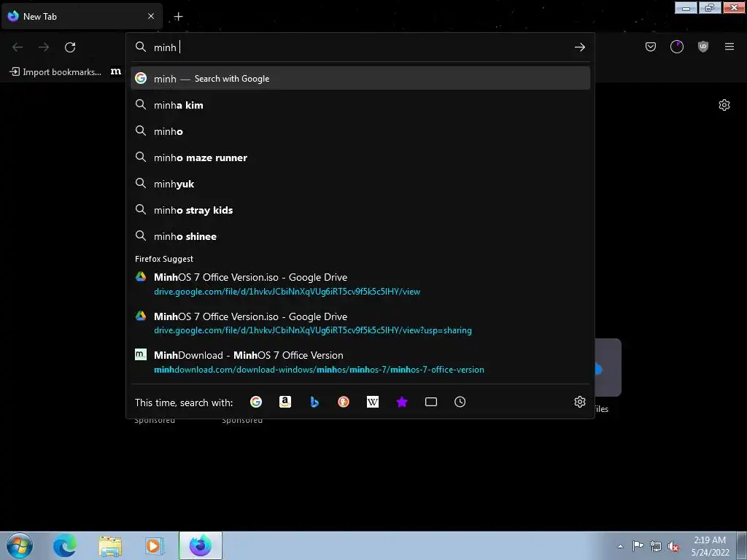Click the Firefox taskbar button

tap(201, 545)
